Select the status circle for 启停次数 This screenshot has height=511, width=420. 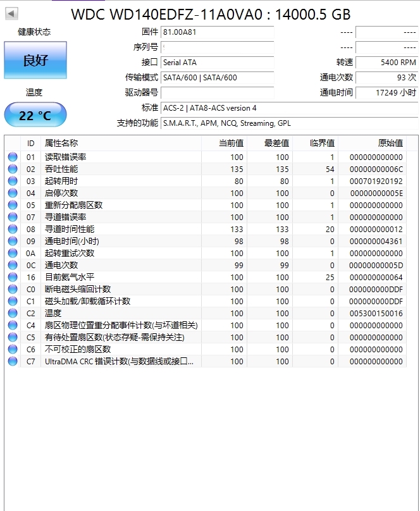tap(13, 194)
